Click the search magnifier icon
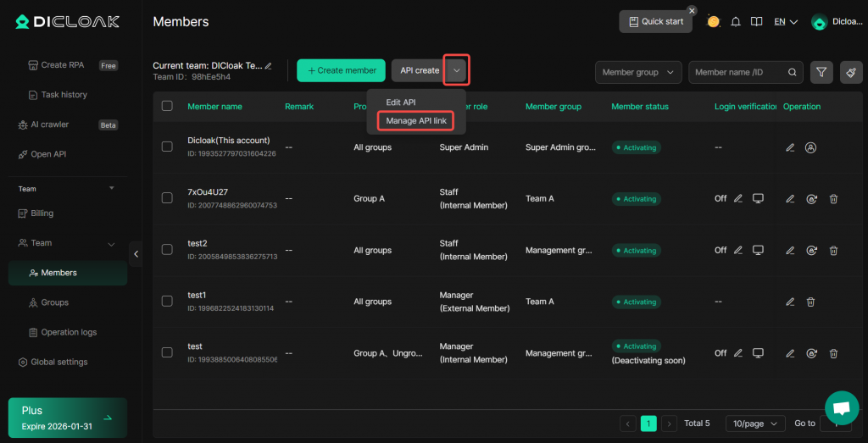 [793, 73]
